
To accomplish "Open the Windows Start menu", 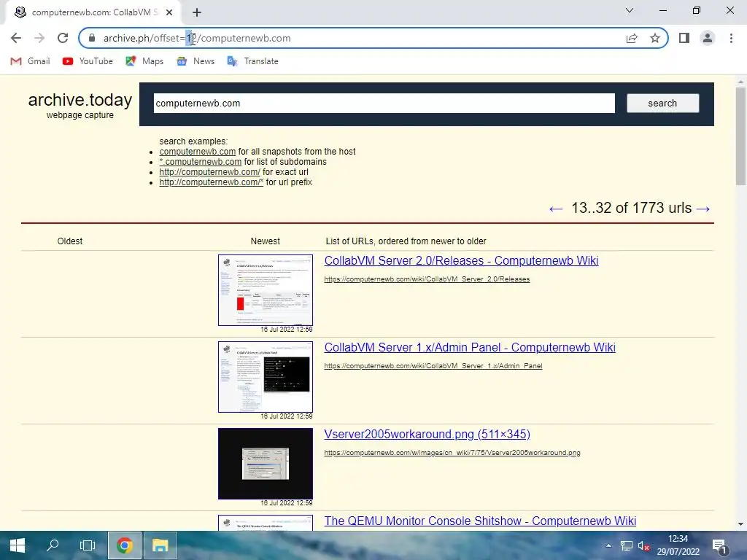I will [x=18, y=545].
